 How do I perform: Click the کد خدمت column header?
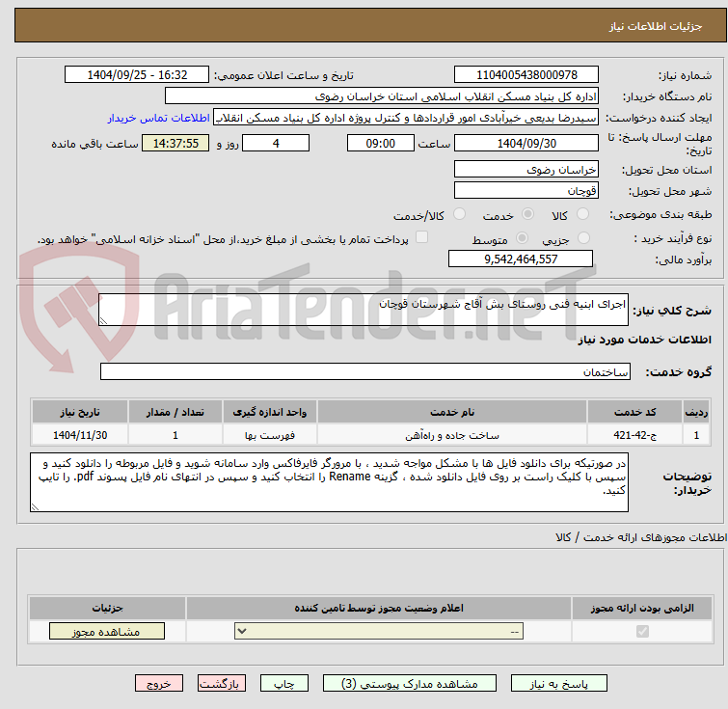(x=634, y=412)
